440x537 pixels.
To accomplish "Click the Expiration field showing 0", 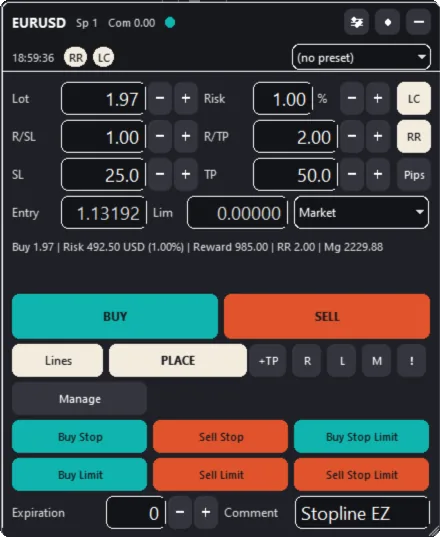I will pos(136,513).
